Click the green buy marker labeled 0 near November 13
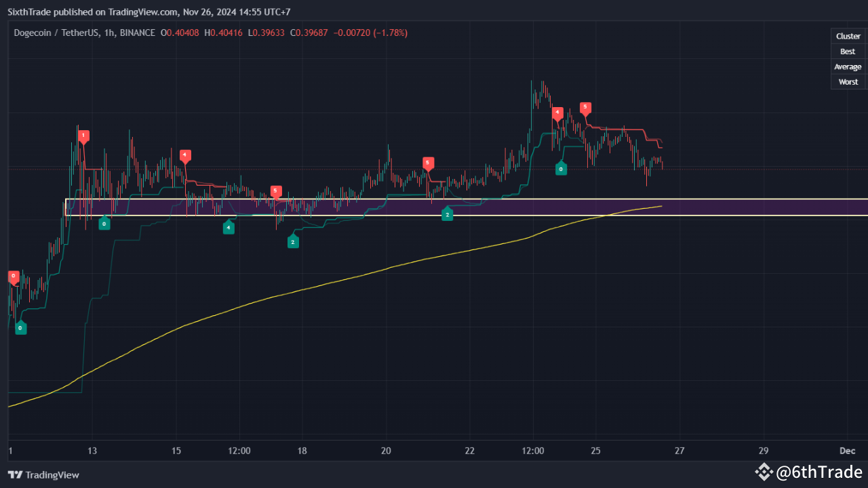The height and width of the screenshot is (488, 868). click(x=104, y=222)
